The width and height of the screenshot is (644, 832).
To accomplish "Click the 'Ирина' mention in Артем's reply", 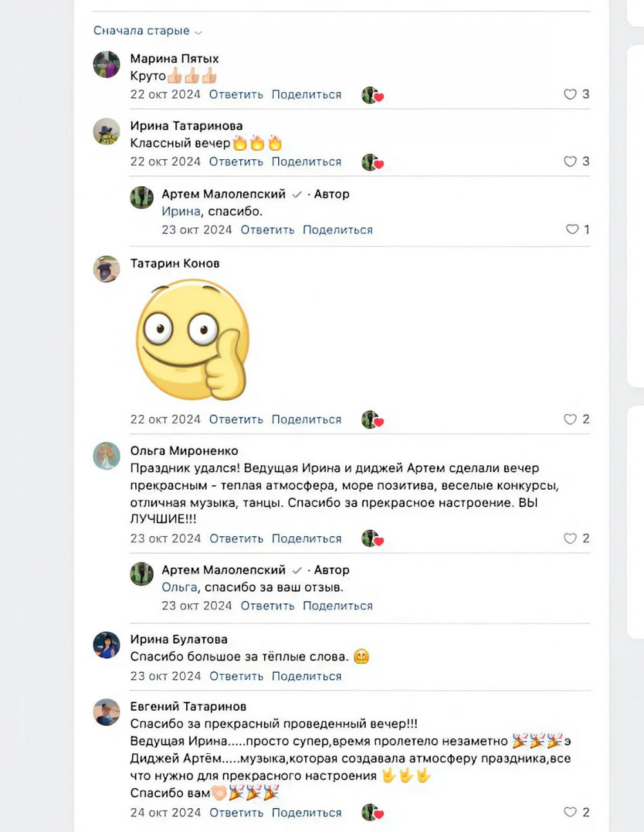I will click(x=180, y=211).
